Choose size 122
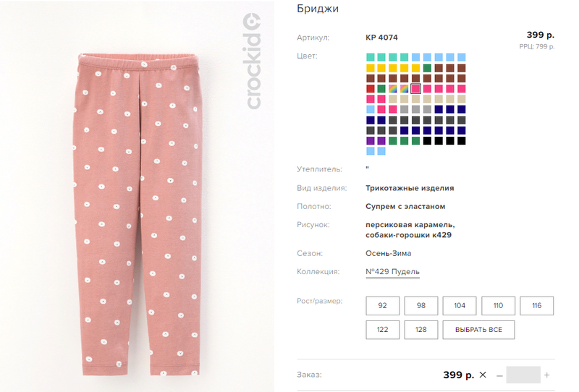 coord(382,330)
